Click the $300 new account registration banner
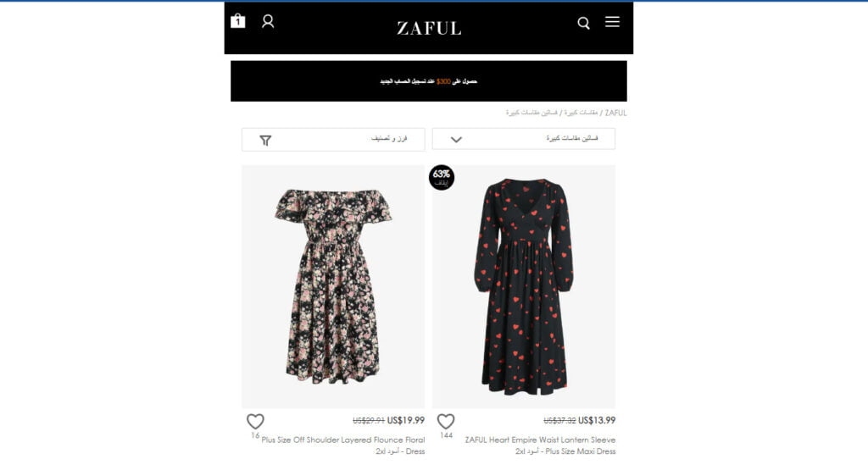Screen dimensions: 868x470 click(x=429, y=81)
